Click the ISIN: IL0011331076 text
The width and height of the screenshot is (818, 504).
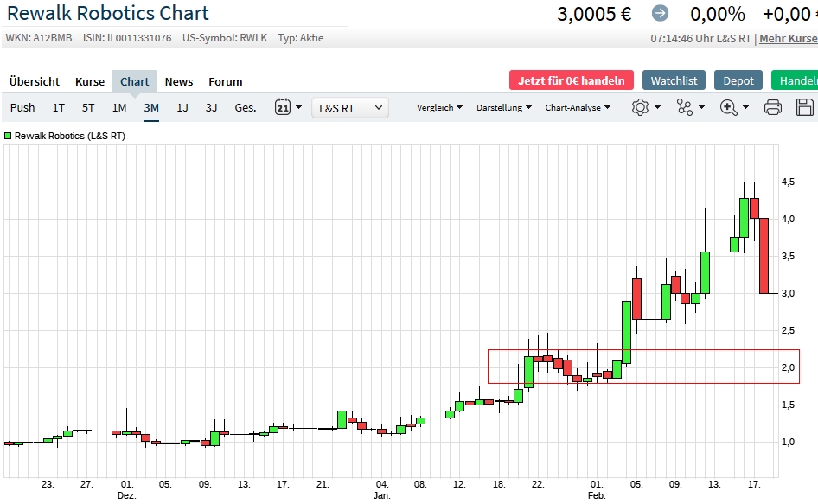point(127,38)
